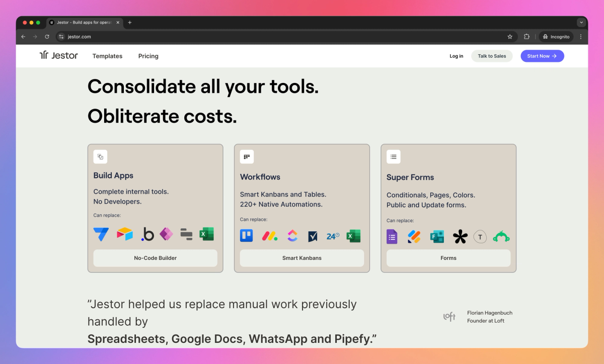Bookmark this page with the star icon

coord(510,37)
